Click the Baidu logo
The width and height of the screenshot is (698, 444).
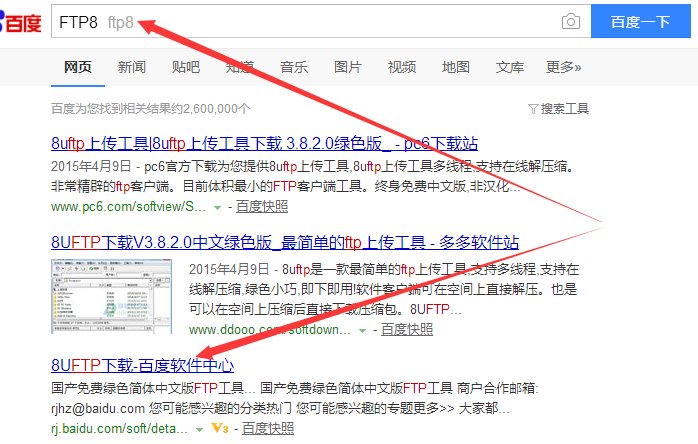coord(20,22)
